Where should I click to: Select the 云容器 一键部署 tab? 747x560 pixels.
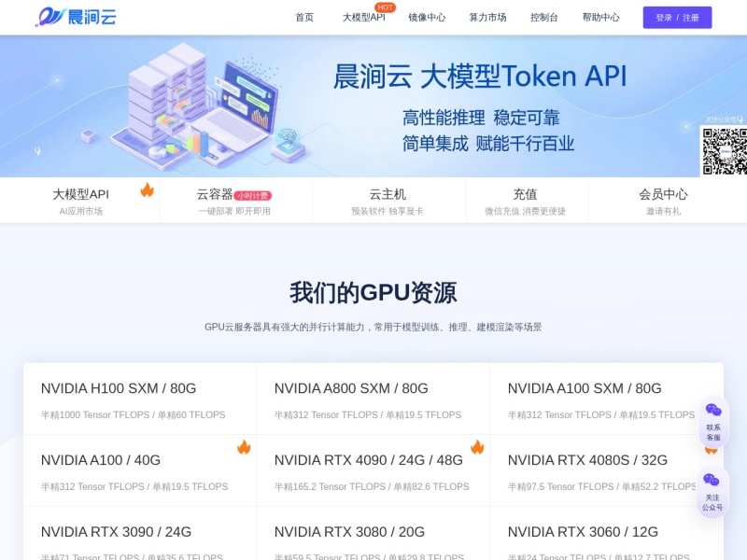[x=234, y=201]
